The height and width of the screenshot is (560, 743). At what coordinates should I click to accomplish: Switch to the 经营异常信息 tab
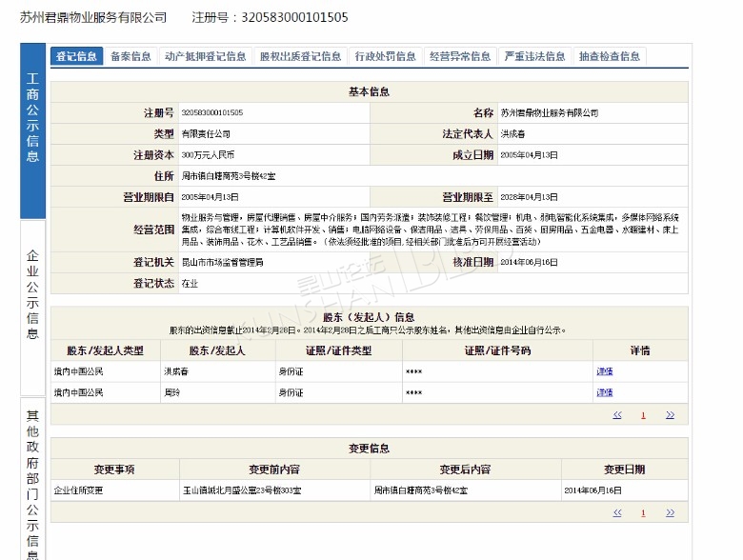[460, 56]
